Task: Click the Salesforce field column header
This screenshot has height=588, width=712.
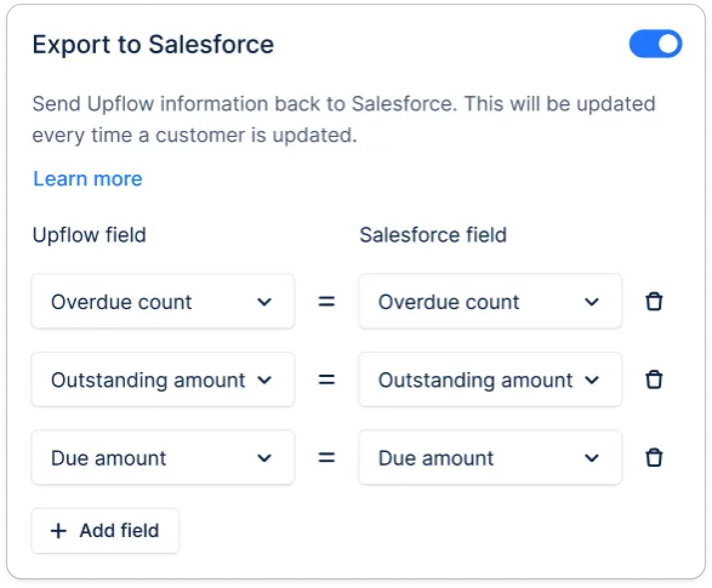Action: (433, 235)
